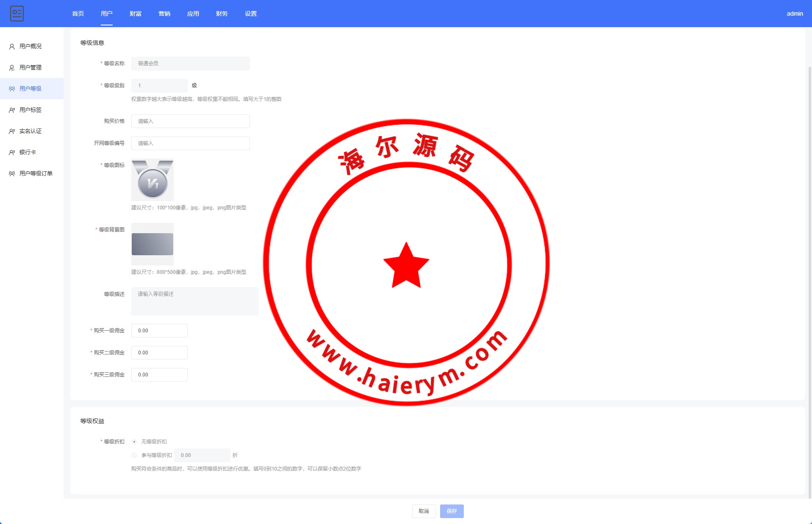Click the 银行卡 sidebar icon
The width and height of the screenshot is (812, 524).
pos(12,153)
